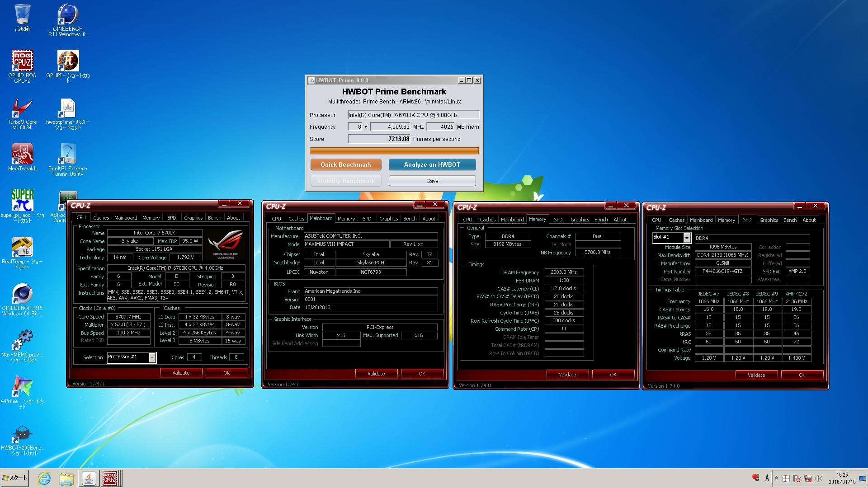
Task: Switch to Caches tab in first CPU-Z window
Action: click(x=101, y=218)
